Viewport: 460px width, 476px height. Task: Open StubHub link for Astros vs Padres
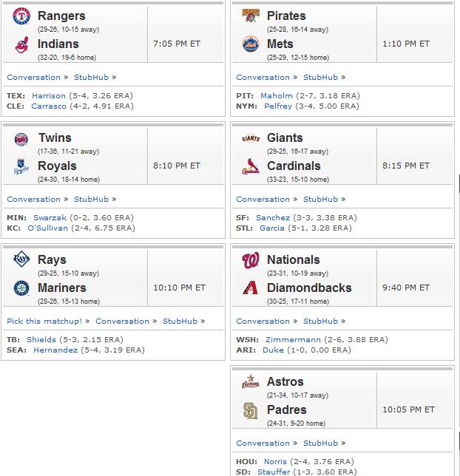(320, 443)
